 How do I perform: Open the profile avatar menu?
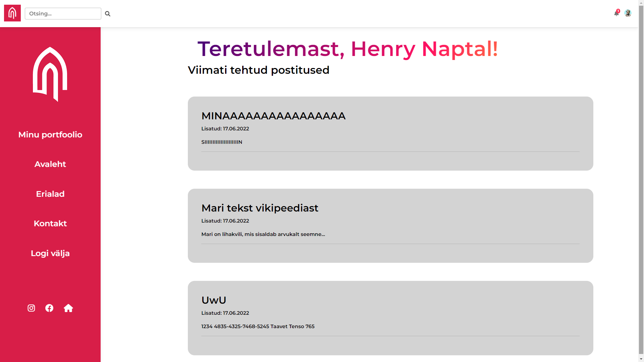pyautogui.click(x=628, y=13)
